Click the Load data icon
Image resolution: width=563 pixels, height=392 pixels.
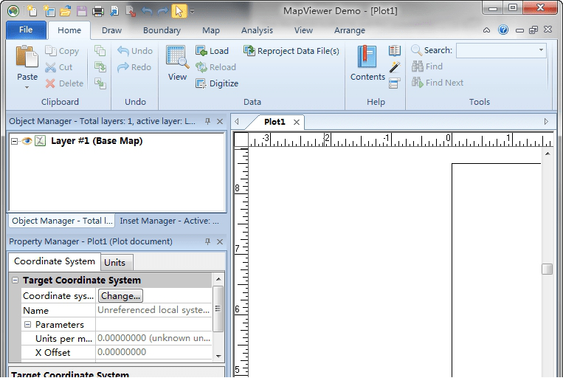pos(201,51)
